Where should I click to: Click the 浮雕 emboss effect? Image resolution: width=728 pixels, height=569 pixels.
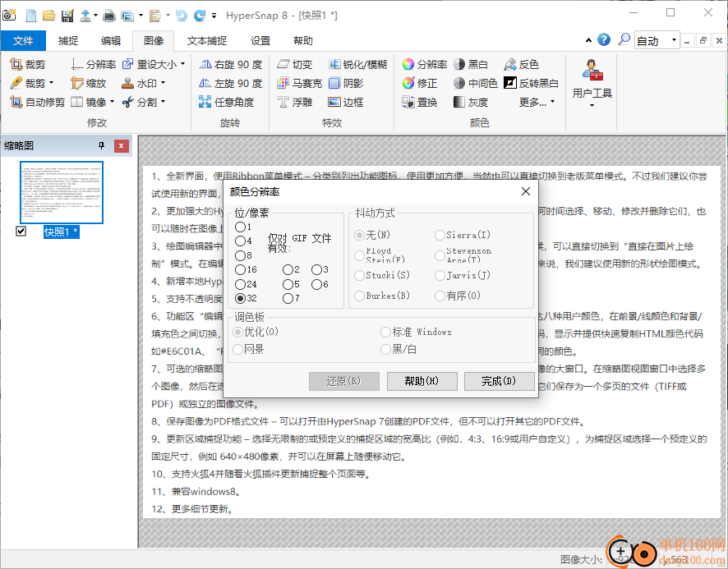click(x=295, y=102)
